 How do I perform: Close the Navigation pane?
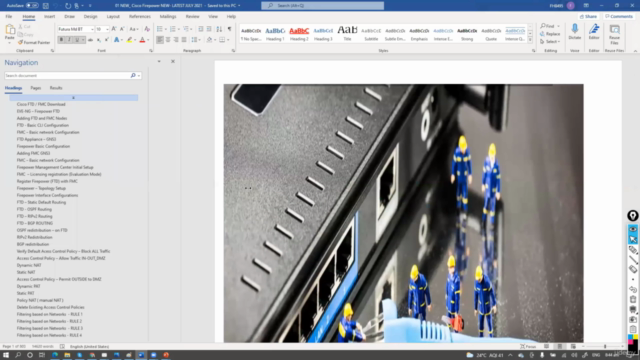(173, 62)
